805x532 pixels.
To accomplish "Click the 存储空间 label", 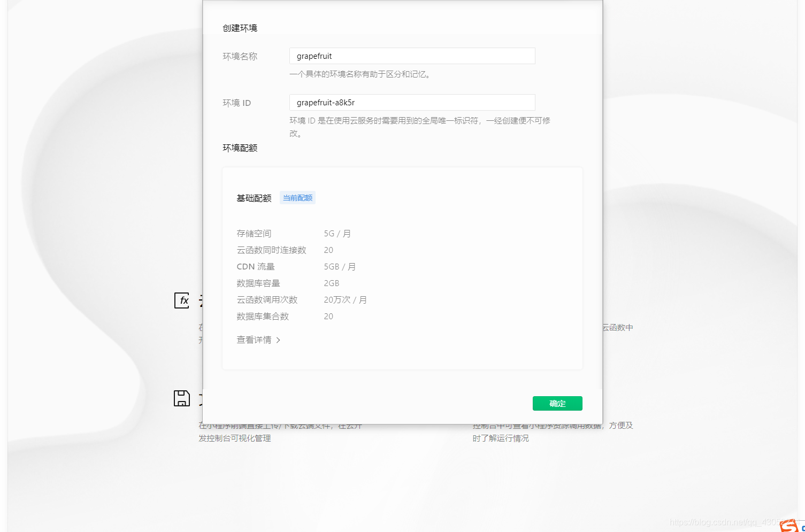I will click(x=254, y=234).
